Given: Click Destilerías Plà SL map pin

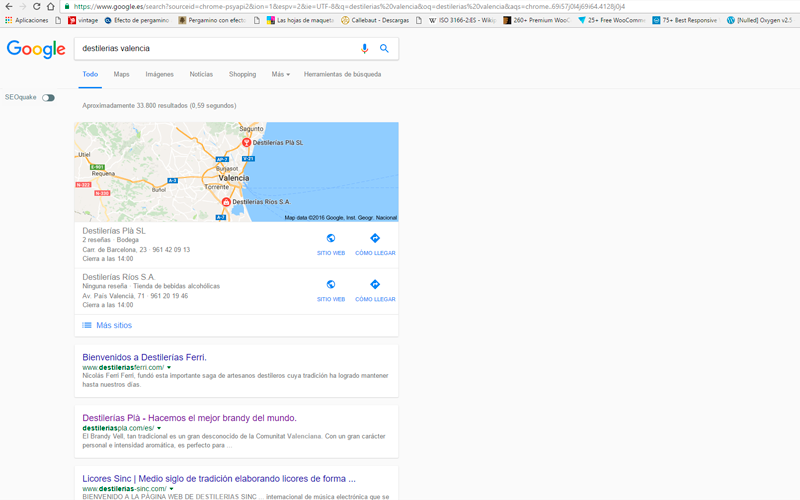Looking at the screenshot, I should (x=246, y=142).
